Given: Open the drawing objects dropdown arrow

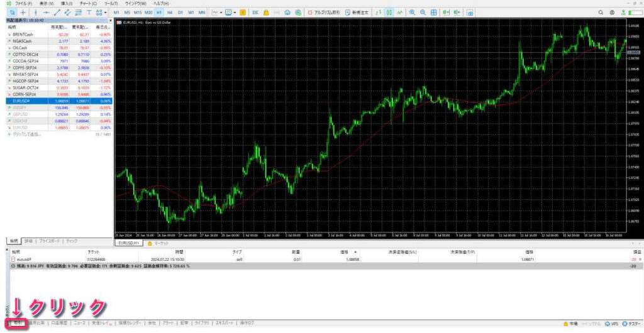Looking at the screenshot, I should (x=106, y=12).
